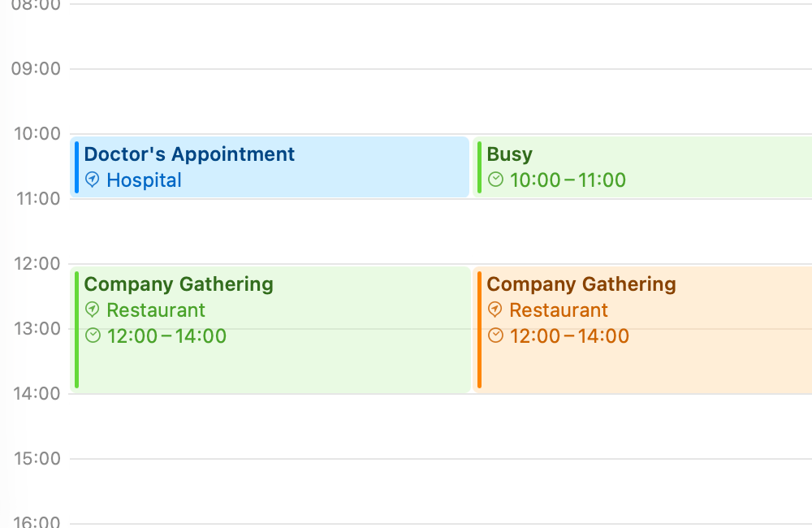Click the 12:00 time label
The image size is (812, 528).
point(37,263)
